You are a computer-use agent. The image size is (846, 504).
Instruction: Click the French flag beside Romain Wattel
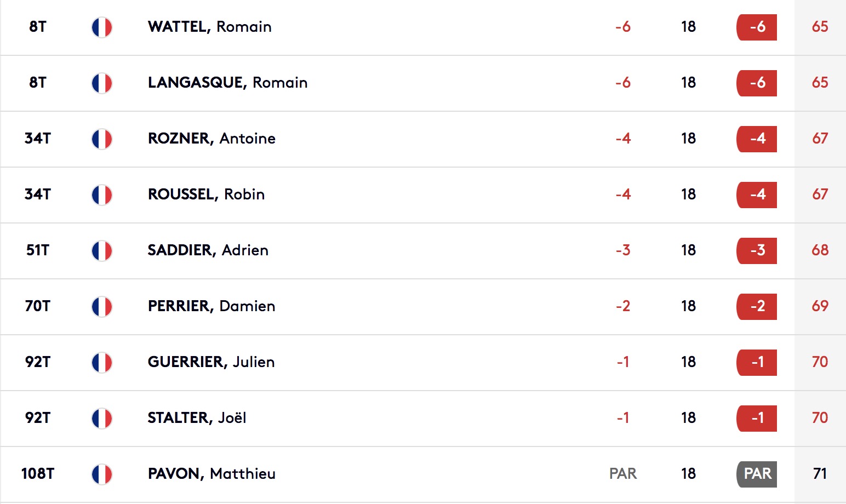tap(102, 27)
